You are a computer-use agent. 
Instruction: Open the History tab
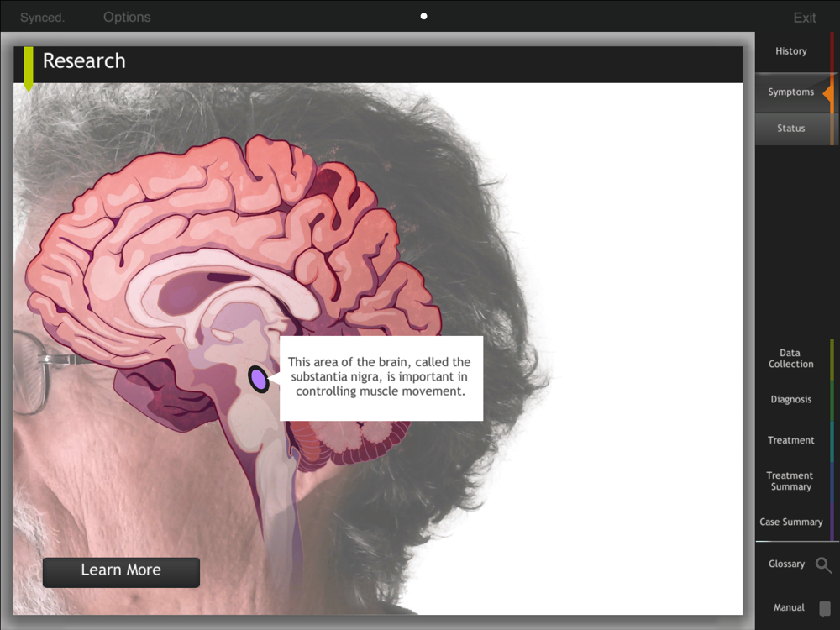click(x=790, y=51)
